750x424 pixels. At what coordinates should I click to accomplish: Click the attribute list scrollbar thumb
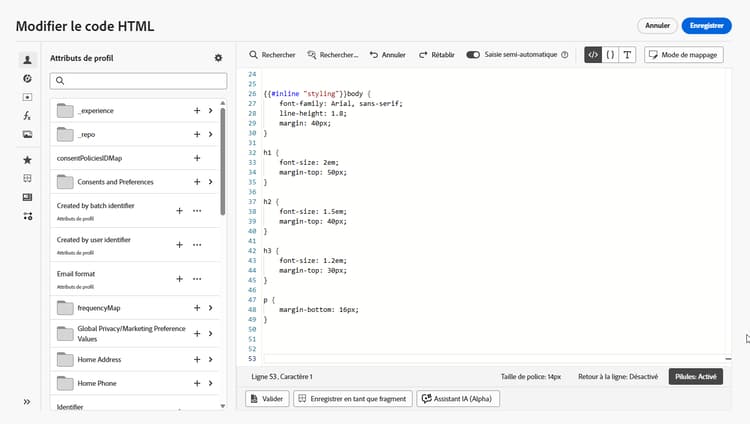point(223,161)
